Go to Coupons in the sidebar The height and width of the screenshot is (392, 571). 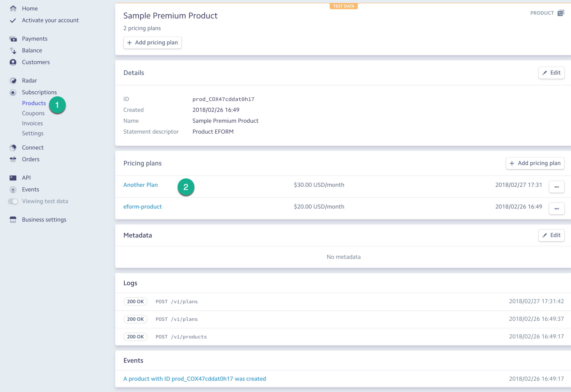point(33,113)
